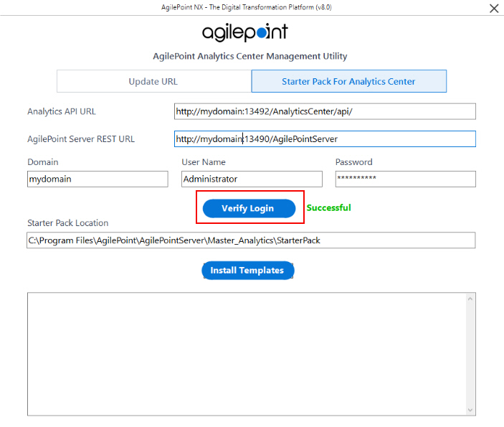This screenshot has width=504, height=427.
Task: Click the green Successful status text
Action: (328, 208)
